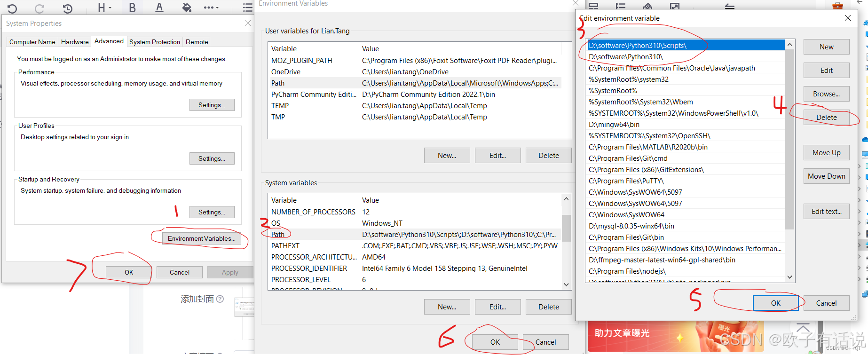Select the TMP user variable row
Image resolution: width=868 pixels, height=355 pixels.
coord(415,117)
